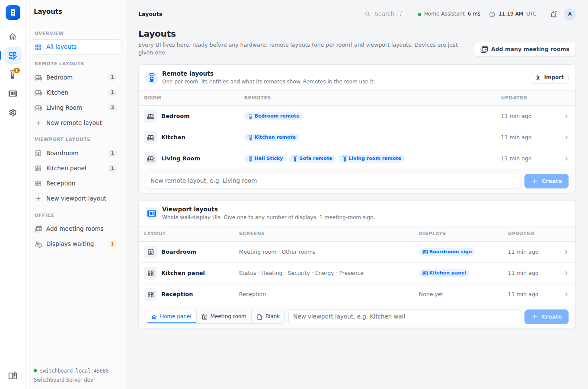Open the Sofa remote chip
This screenshot has width=588, height=389.
pos(313,159)
